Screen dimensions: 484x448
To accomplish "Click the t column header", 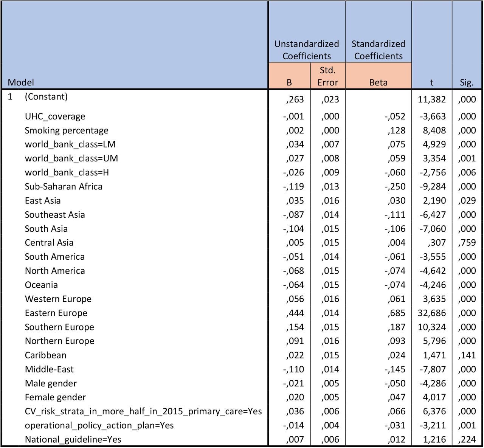I will tap(432, 83).
